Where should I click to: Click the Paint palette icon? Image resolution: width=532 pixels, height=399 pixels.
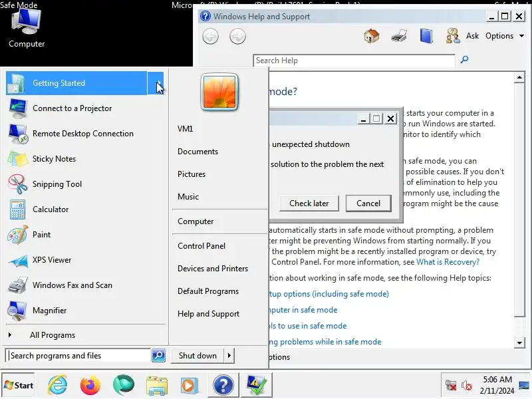(18, 235)
